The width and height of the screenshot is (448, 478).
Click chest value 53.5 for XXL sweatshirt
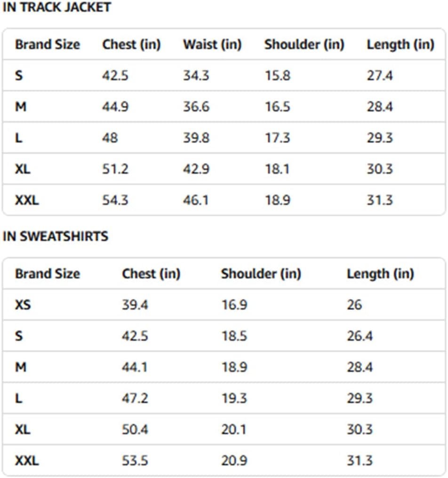click(x=135, y=460)
